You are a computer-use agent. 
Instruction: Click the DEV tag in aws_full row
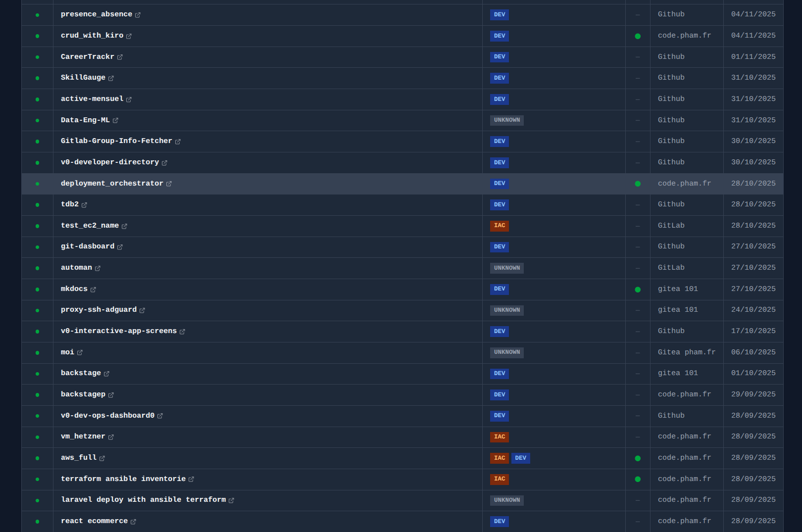(520, 458)
